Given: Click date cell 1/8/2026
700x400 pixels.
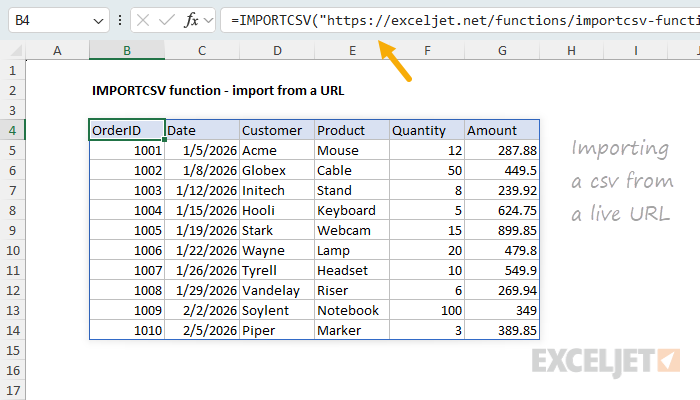Looking at the screenshot, I should [202, 171].
